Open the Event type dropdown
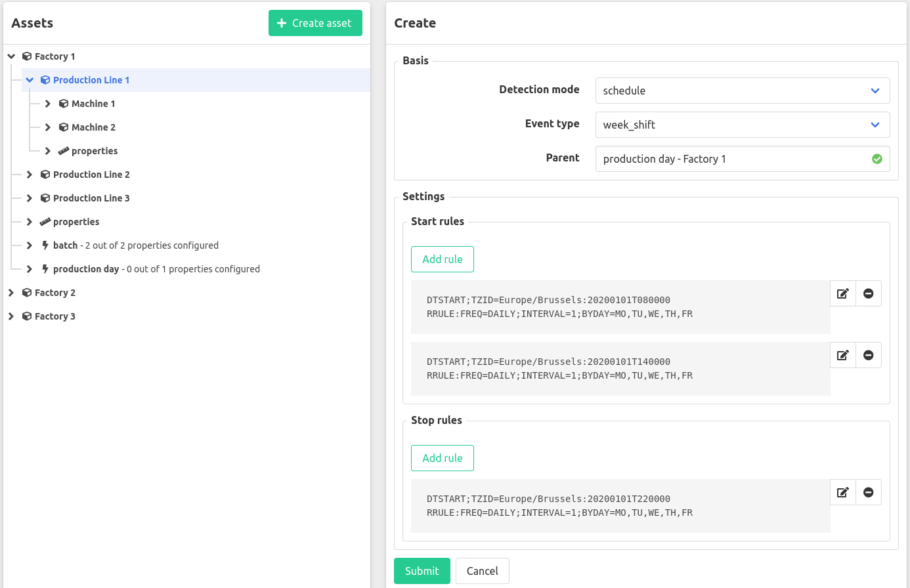Viewport: 910px width, 588px height. coord(743,125)
